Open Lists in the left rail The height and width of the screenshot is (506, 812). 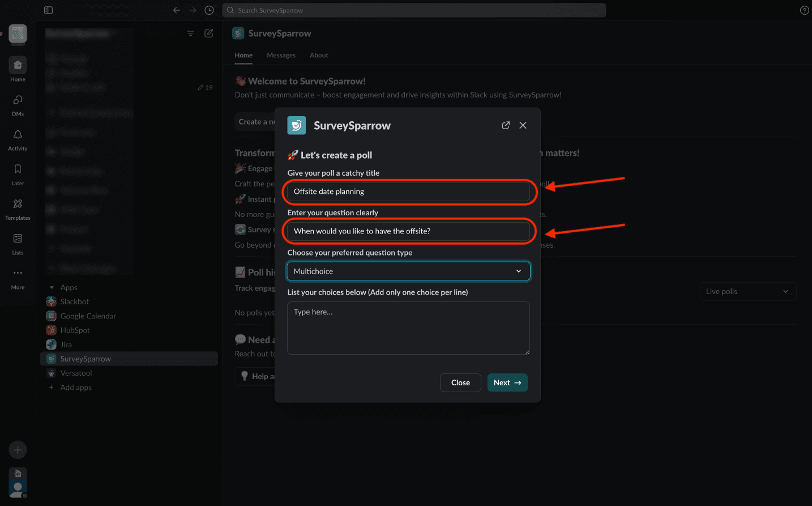18,243
